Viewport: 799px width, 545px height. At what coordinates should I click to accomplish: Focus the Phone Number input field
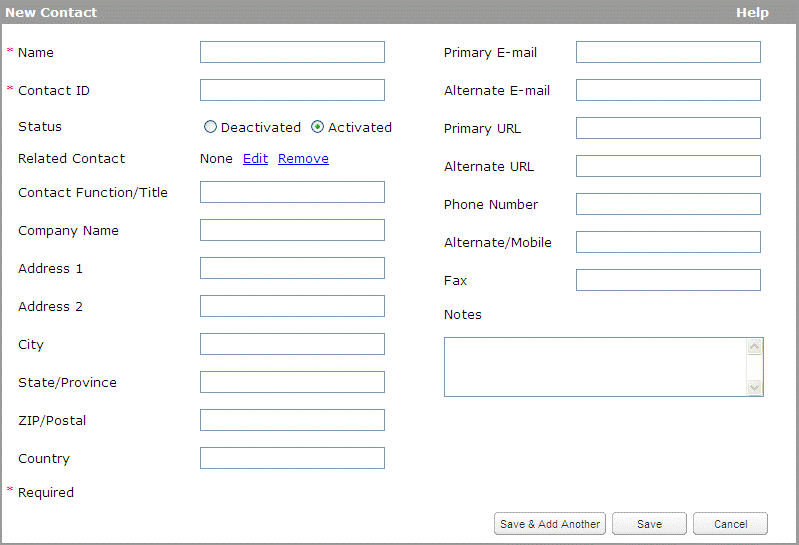(x=668, y=204)
